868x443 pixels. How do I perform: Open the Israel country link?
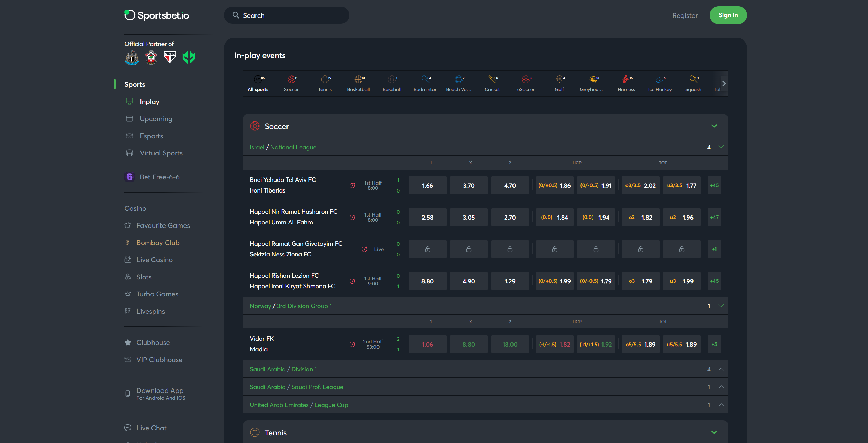(x=257, y=147)
